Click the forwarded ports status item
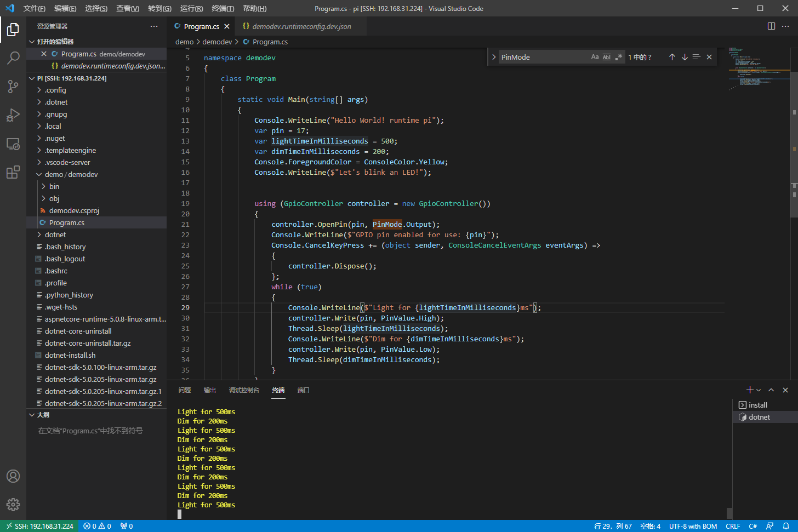 (127, 526)
